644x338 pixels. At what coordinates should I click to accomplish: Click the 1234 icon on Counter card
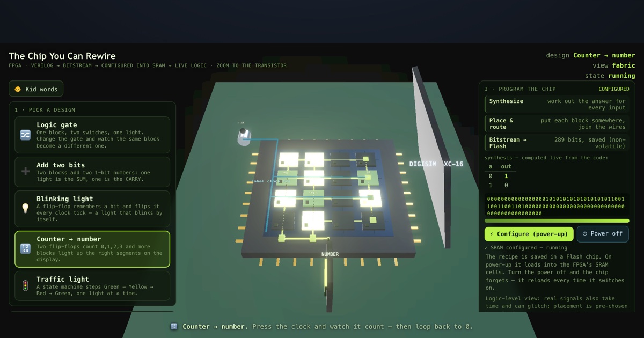[x=25, y=249]
